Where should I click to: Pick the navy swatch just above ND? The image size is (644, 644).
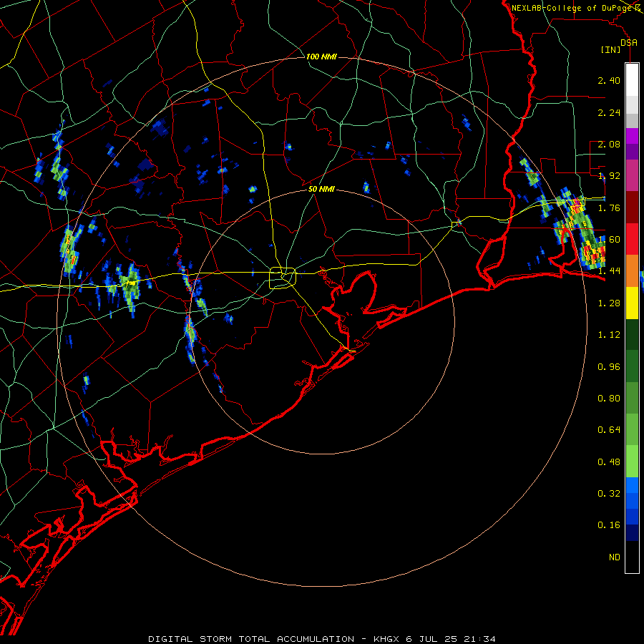pos(632,533)
